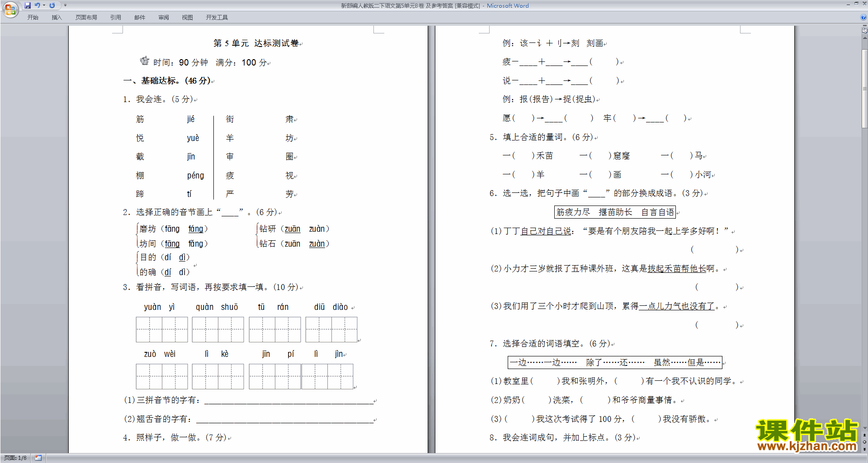The width and height of the screenshot is (868, 463).
Task: Click the writing grid under yuàn yì
Action: click(x=162, y=329)
